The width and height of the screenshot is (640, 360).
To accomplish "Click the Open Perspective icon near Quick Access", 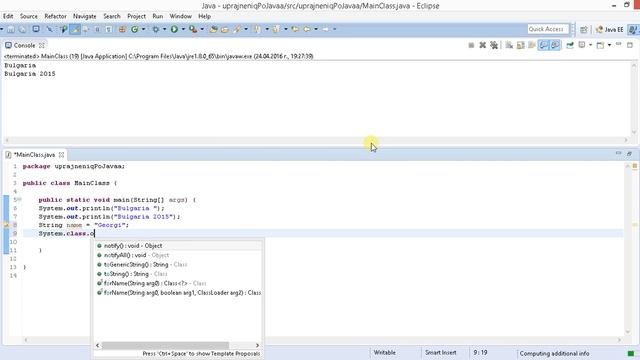I will (584, 29).
